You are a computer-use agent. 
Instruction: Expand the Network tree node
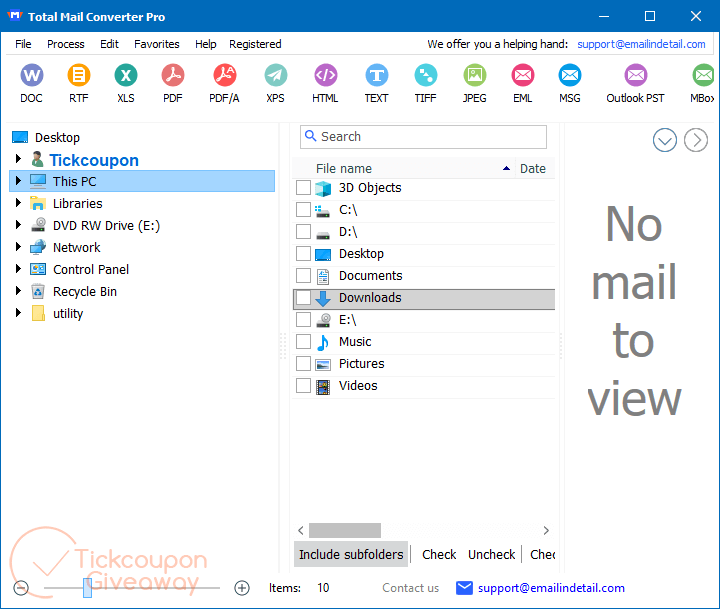(x=18, y=247)
